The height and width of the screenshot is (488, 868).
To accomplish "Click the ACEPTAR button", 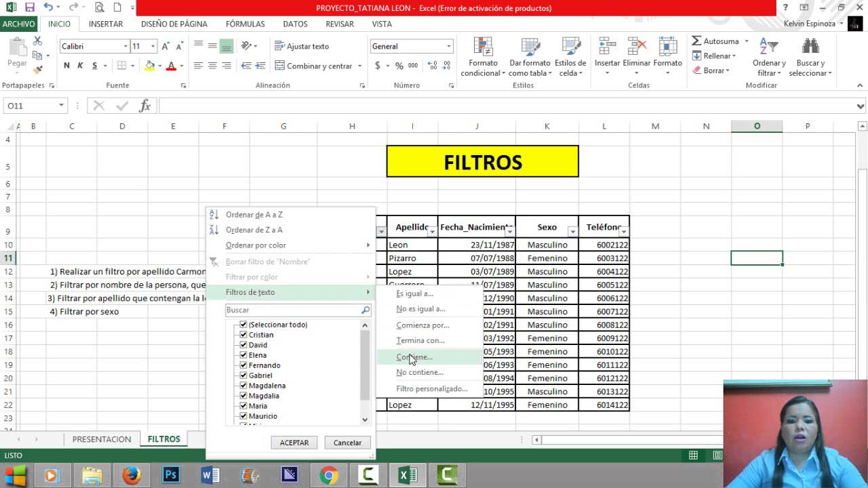I will coord(294,443).
